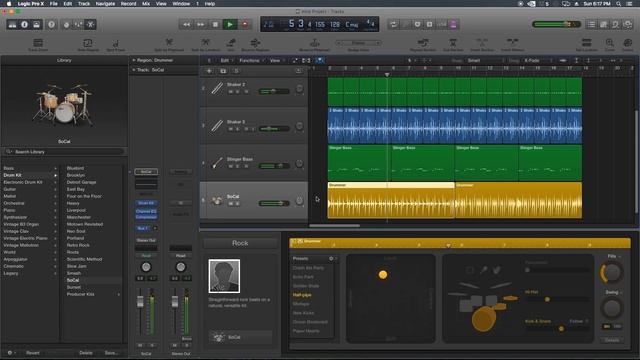Open the Snap 'Smart' dropdown
This screenshot has width=640, height=360.
tap(485, 60)
